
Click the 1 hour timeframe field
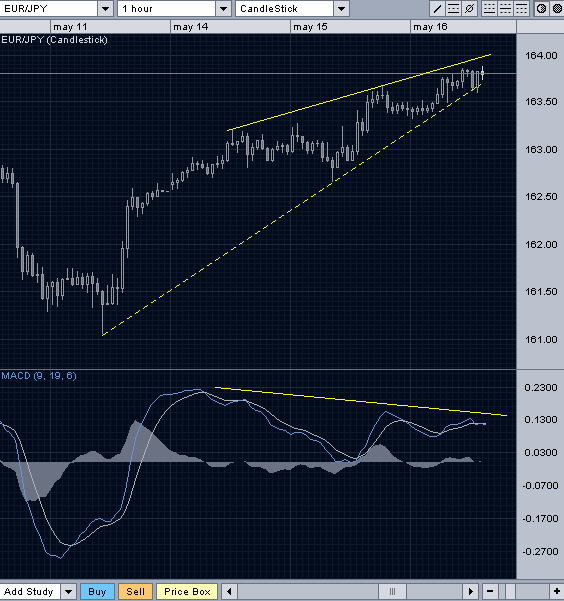pos(166,8)
